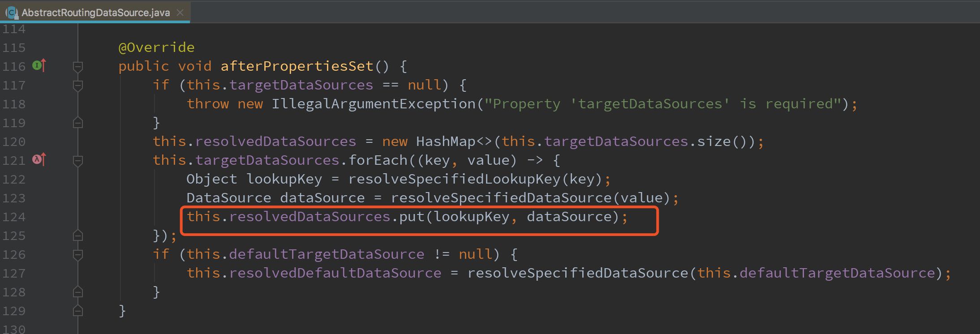Click the fold end marker on line 125
The height and width of the screenshot is (334, 980).
tap(78, 236)
